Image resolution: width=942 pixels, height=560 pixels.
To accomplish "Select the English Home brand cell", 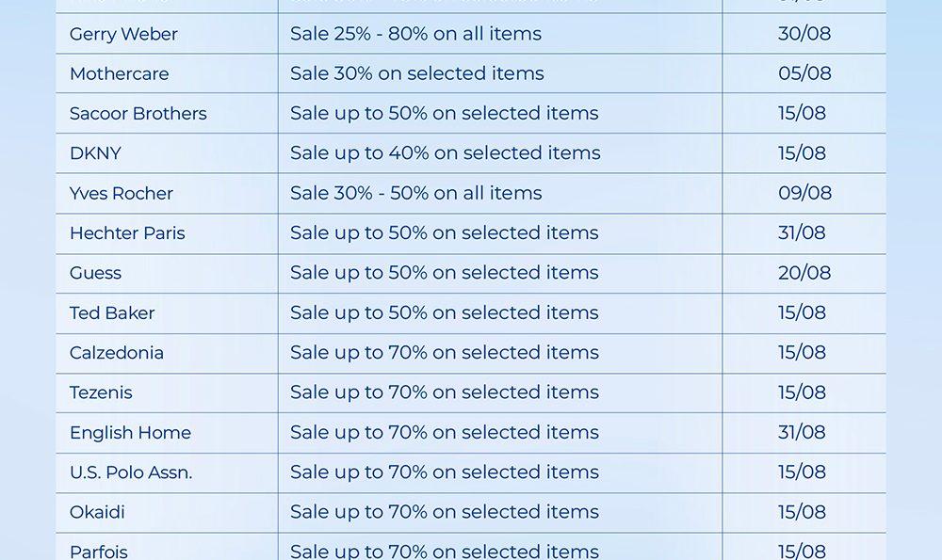I will tap(130, 433).
